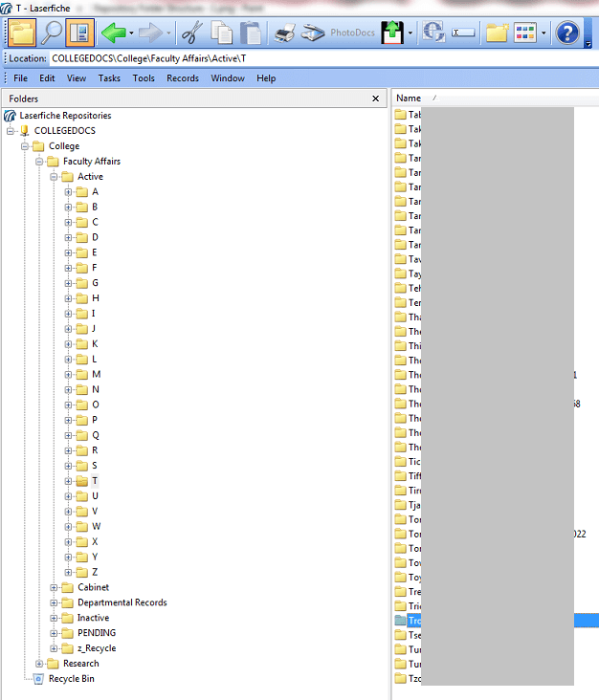Expand the Cabinet folder node
The height and width of the screenshot is (700, 599).
point(54,588)
